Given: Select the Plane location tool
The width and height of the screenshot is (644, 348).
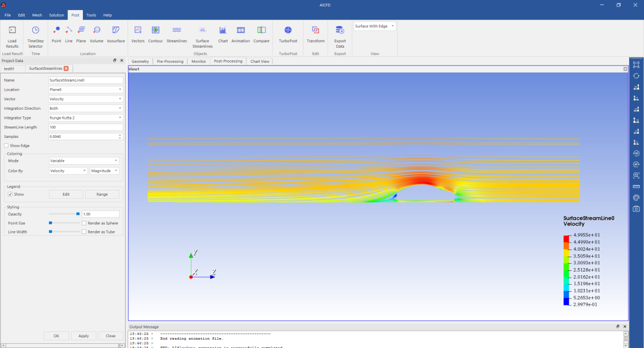Looking at the screenshot, I should (x=81, y=35).
